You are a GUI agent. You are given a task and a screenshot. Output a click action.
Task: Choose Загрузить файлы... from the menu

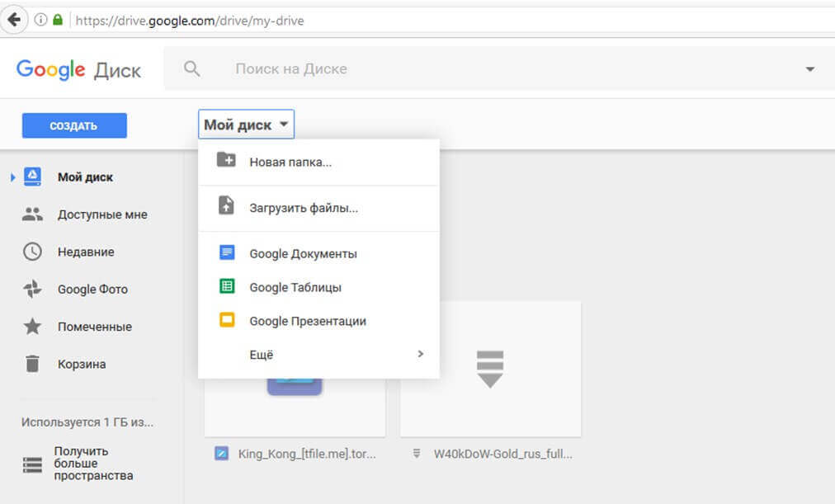(x=304, y=209)
